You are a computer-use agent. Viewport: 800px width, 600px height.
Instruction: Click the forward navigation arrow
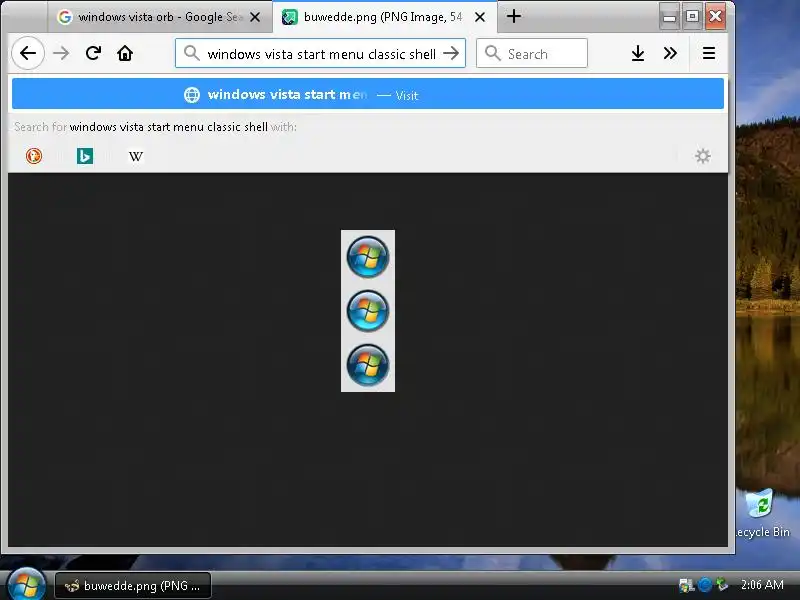tap(61, 53)
